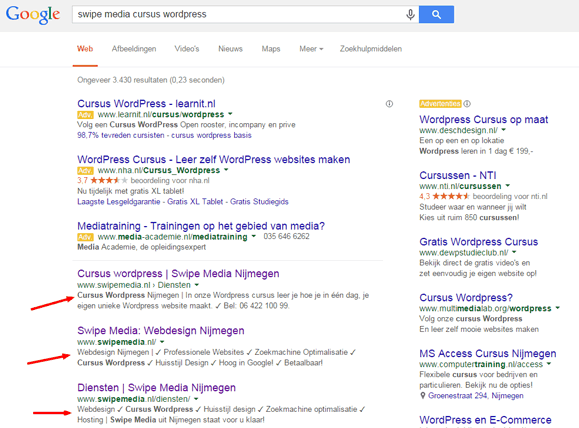Open Gratis Wordpress Cursus ad link
Image resolution: width=579 pixels, height=428 pixels.
tap(479, 242)
